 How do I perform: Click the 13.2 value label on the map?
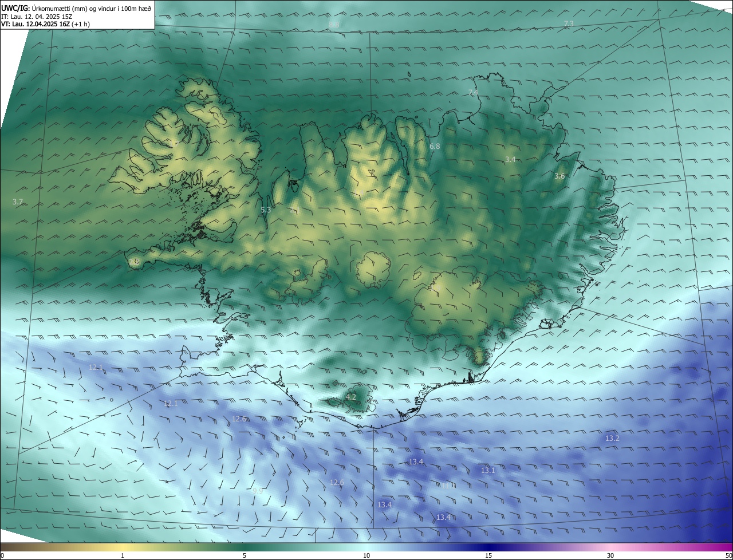612,438
